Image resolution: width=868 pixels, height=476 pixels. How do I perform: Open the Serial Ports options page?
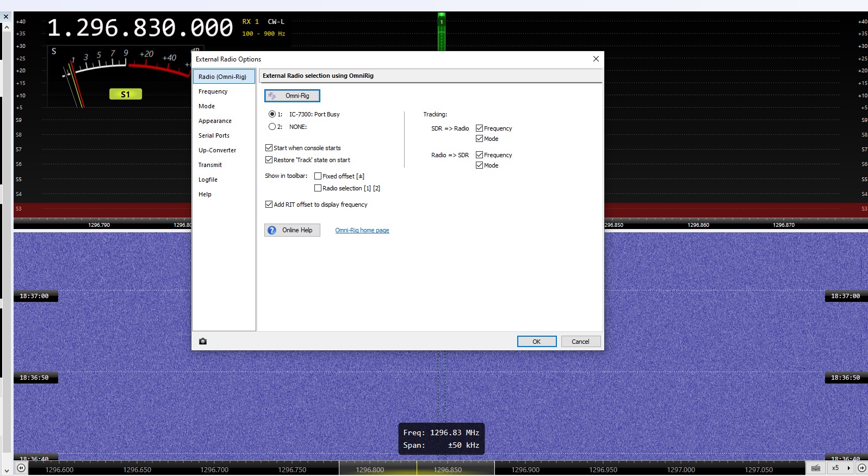(214, 135)
